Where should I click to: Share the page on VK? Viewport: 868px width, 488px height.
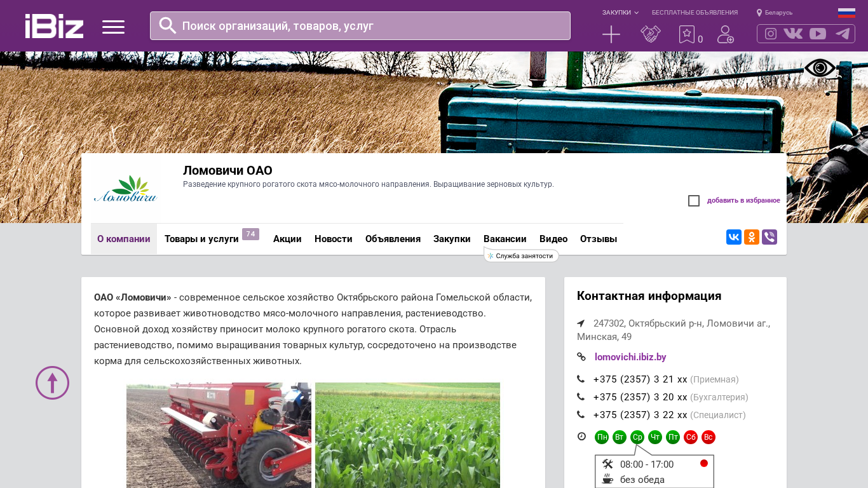tap(734, 237)
